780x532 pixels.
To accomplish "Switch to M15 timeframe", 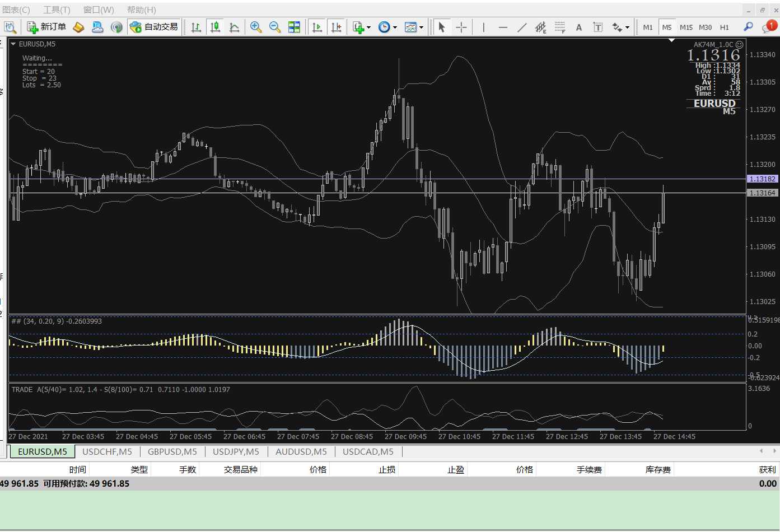I will tap(686, 27).
